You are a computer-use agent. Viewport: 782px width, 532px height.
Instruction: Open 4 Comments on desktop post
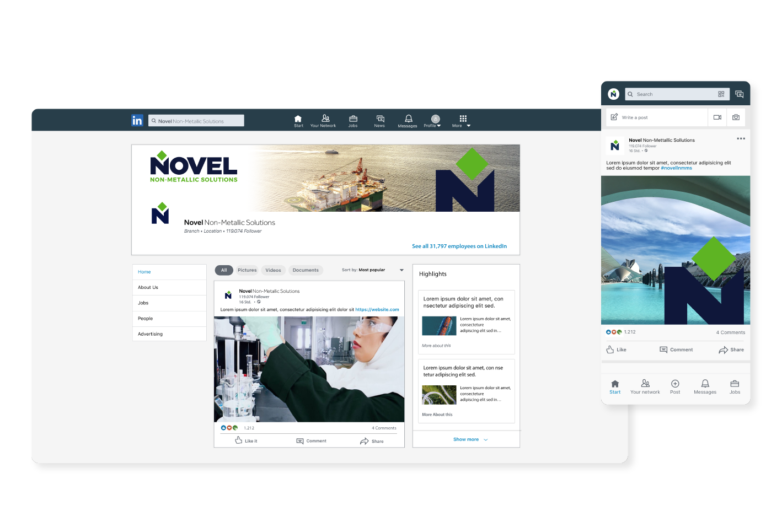[384, 428]
